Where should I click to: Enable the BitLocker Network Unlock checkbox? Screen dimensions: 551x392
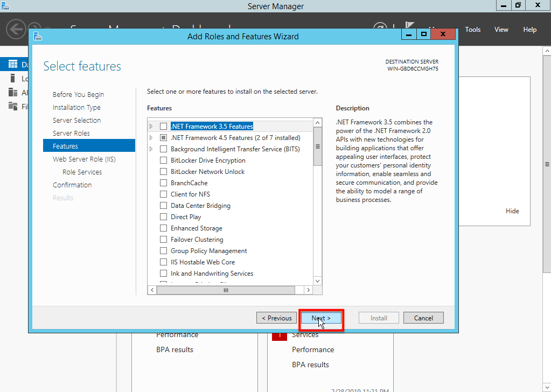click(163, 171)
